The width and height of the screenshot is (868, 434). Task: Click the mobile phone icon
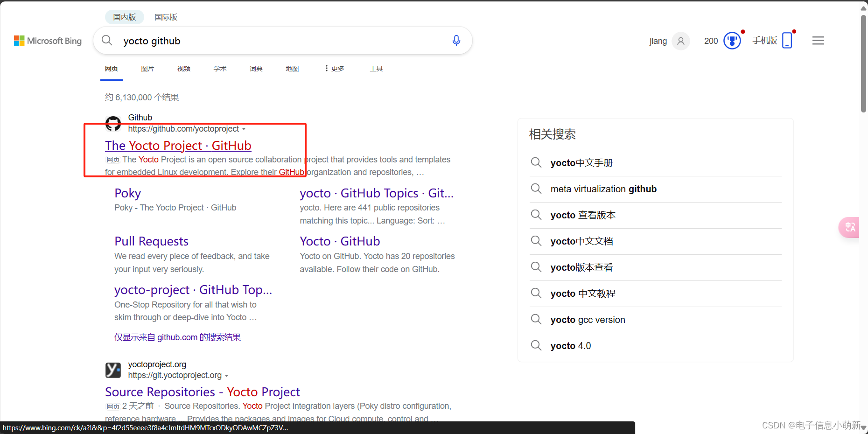787,40
